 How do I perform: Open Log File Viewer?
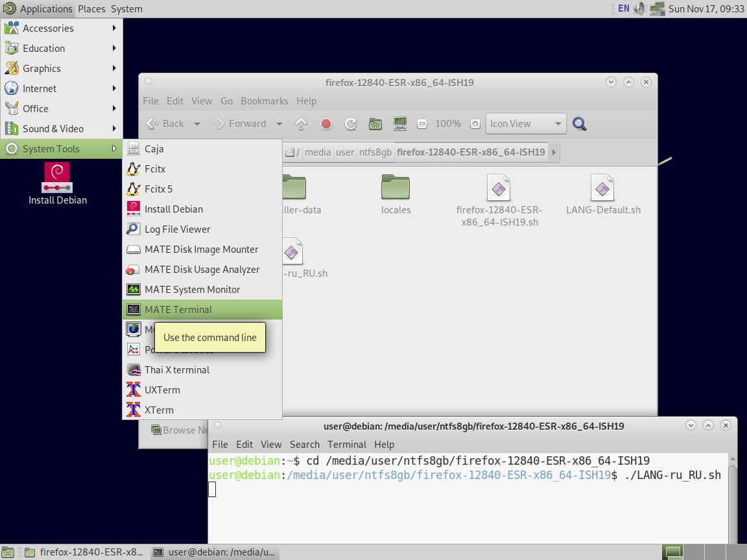(x=202, y=229)
